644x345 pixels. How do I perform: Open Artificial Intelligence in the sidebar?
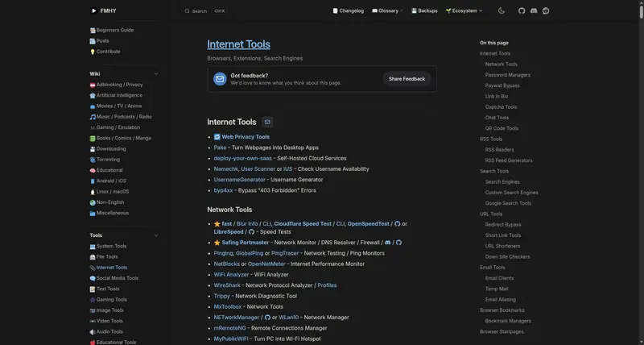[x=116, y=95]
